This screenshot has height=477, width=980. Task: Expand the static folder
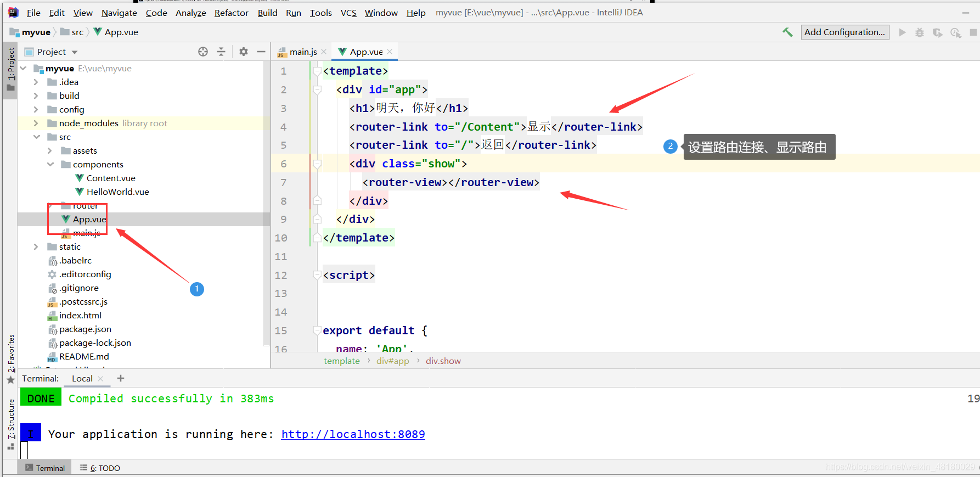click(36, 247)
